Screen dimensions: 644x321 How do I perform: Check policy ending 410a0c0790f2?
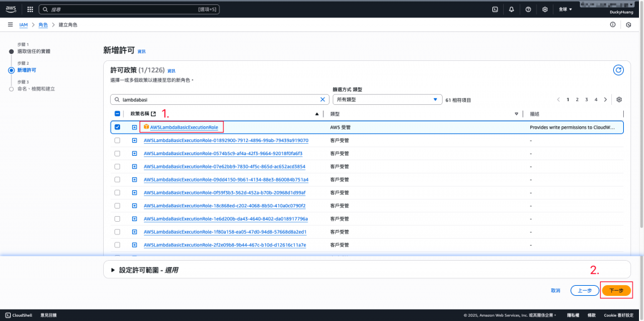[x=118, y=205]
